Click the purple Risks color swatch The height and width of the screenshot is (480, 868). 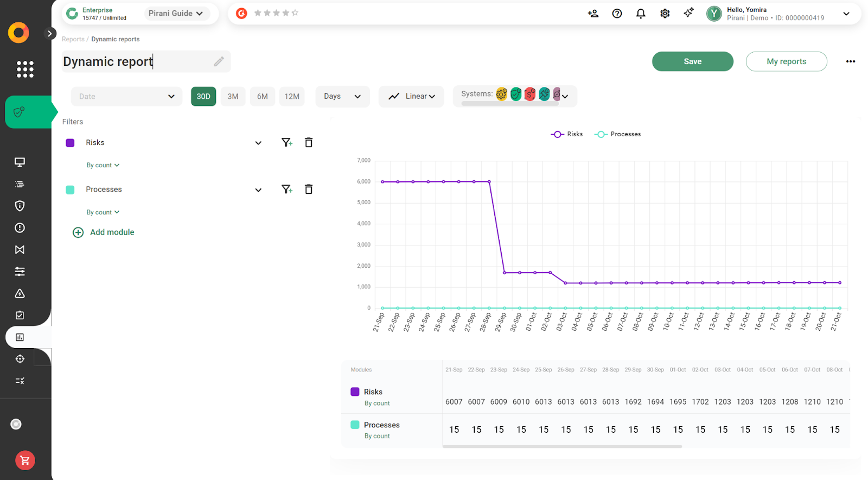pyautogui.click(x=70, y=143)
